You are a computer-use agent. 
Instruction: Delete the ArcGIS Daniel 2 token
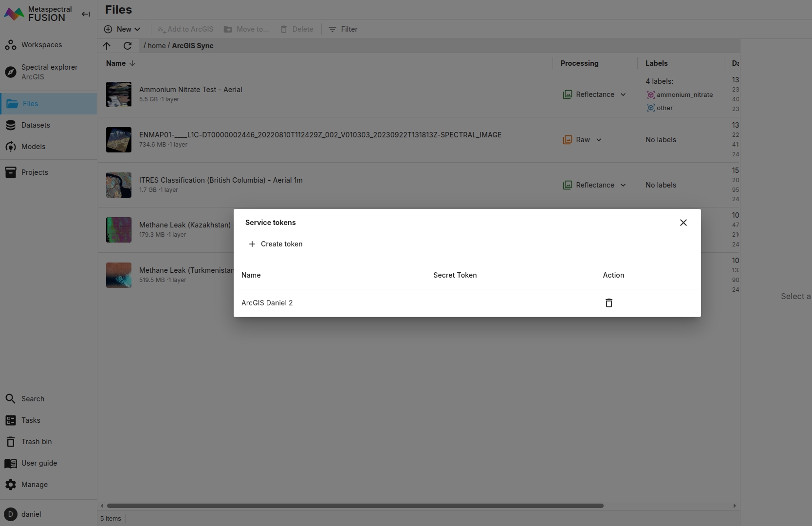(x=609, y=303)
